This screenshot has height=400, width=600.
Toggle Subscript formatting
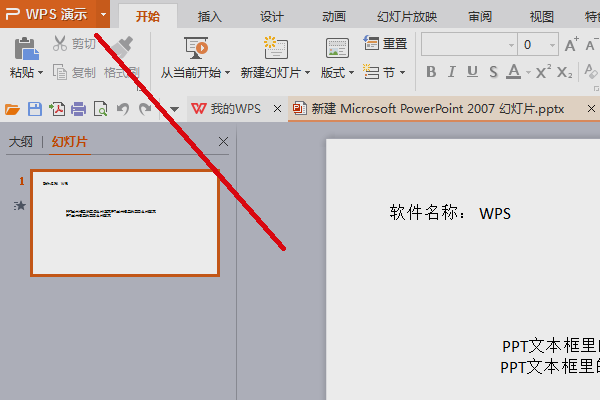(x=564, y=72)
